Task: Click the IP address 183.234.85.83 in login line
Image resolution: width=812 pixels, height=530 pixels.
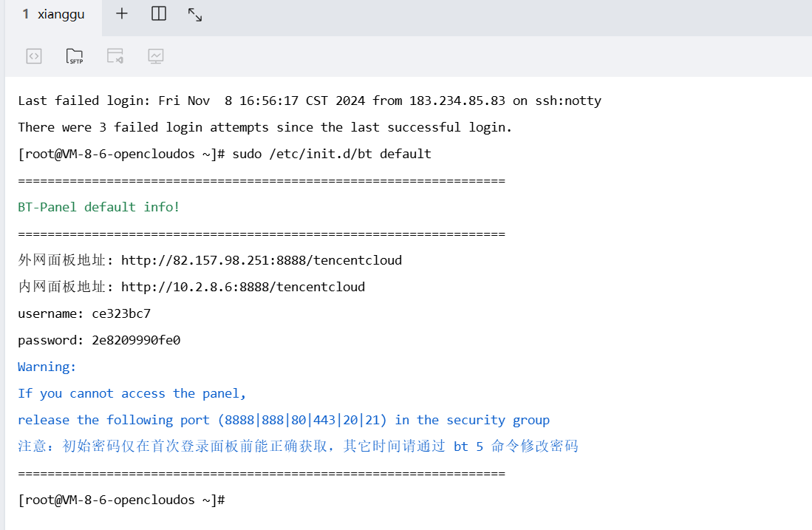Action: (x=457, y=101)
